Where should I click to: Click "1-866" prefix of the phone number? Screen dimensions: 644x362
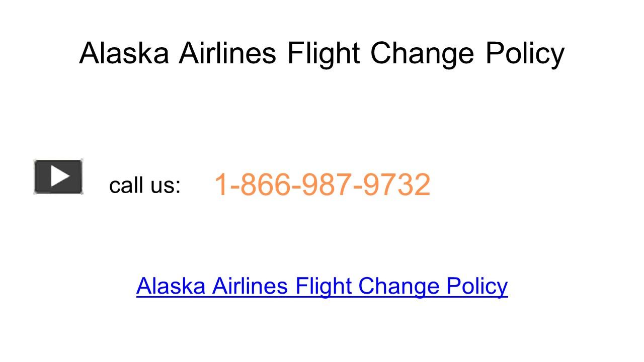[249, 185]
